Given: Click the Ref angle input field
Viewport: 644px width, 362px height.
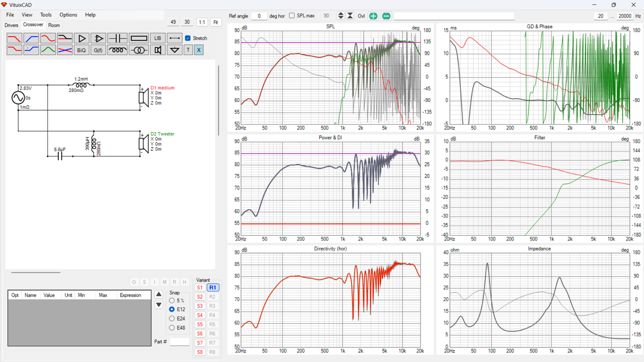Looking at the screenshot, I should [259, 16].
